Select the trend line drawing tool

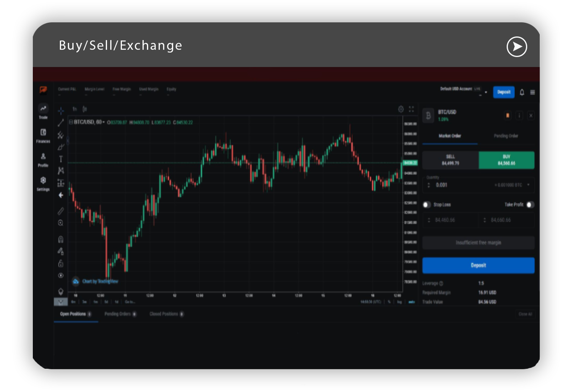click(x=61, y=123)
